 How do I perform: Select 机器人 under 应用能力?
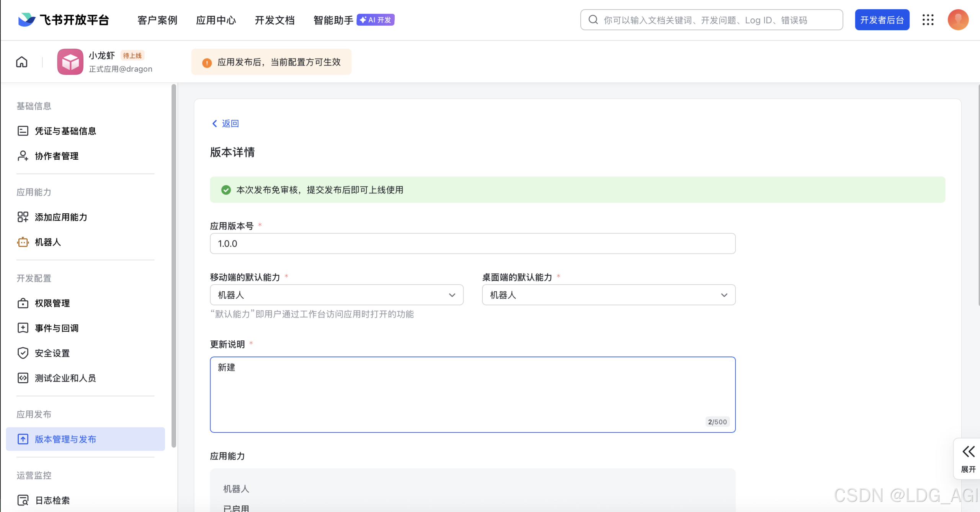(47, 242)
